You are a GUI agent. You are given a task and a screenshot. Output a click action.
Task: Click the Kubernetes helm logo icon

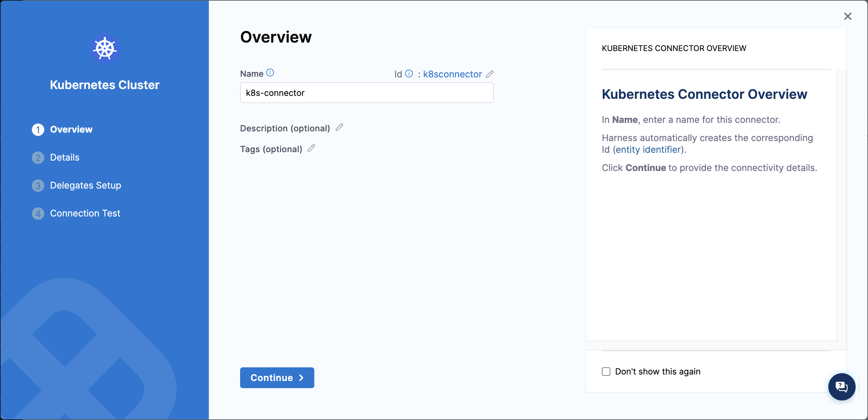[x=105, y=49]
